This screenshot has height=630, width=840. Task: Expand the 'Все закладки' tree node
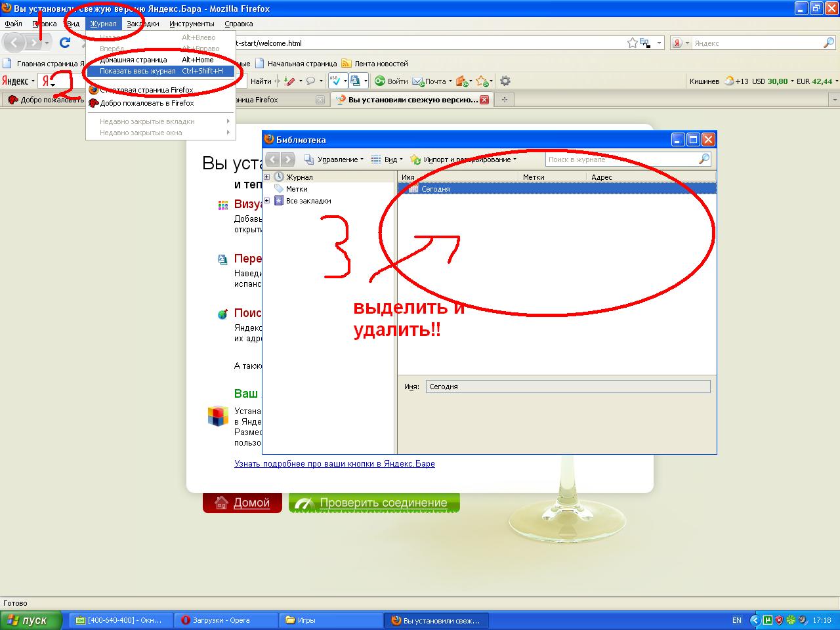[267, 201]
